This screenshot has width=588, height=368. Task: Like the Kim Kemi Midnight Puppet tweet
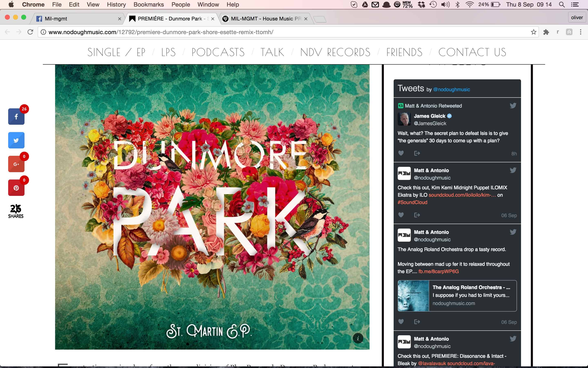[401, 215]
